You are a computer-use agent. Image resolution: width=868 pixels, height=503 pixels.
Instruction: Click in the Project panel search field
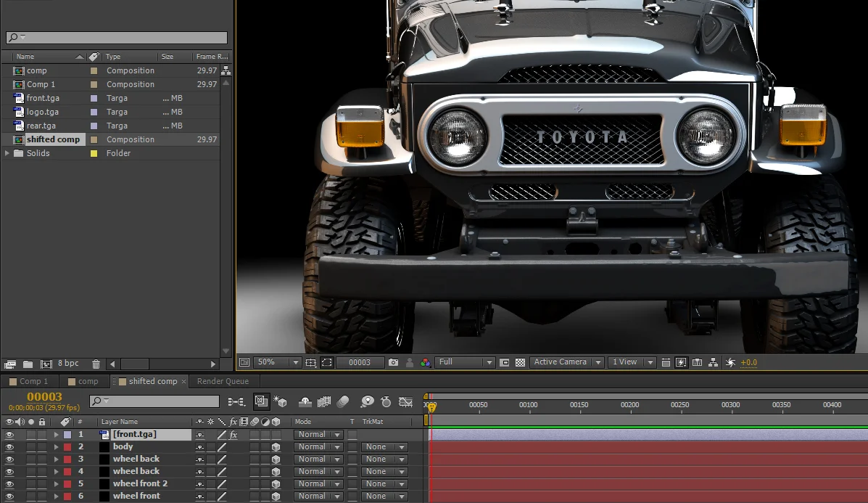116,38
